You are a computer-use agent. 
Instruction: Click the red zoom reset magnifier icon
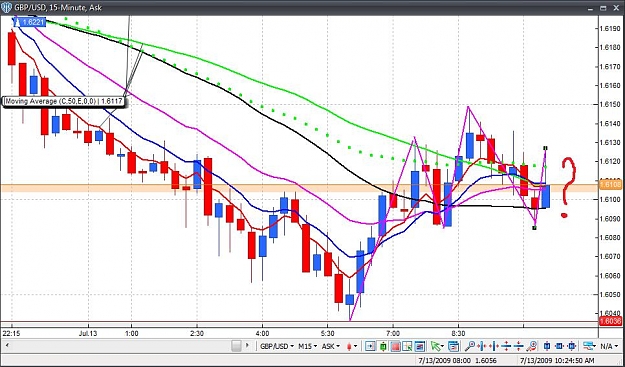tap(532, 346)
